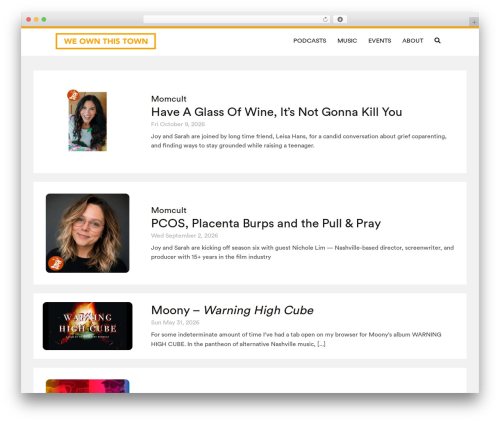
Task: Open the 'Moony – Warning High Cube' post
Action: (x=232, y=310)
